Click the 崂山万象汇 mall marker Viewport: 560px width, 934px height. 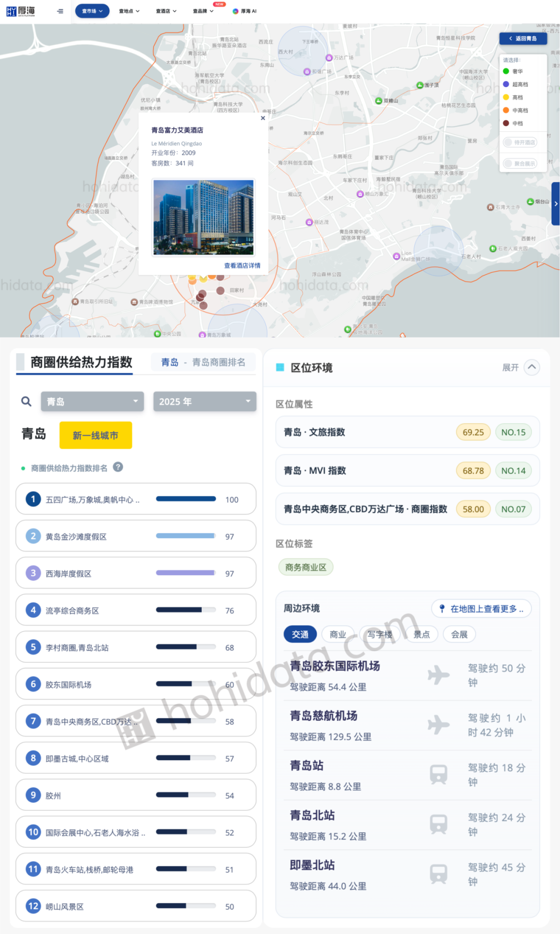point(360,194)
